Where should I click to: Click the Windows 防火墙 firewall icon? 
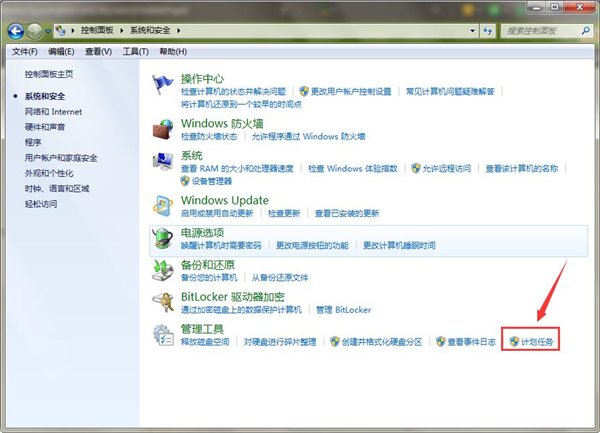point(163,130)
